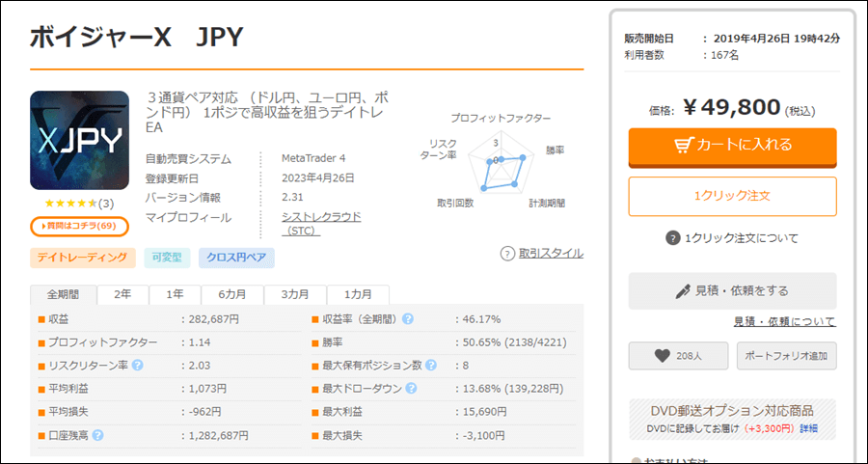Open help icon next to 収益率(全期間)
Viewport: 868px width, 464px height.
(x=408, y=319)
